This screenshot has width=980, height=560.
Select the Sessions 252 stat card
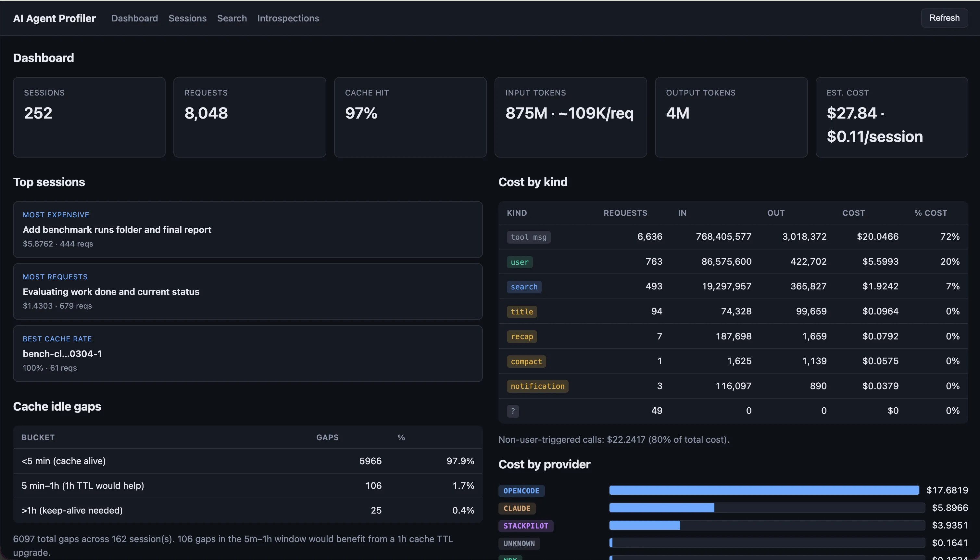(89, 117)
